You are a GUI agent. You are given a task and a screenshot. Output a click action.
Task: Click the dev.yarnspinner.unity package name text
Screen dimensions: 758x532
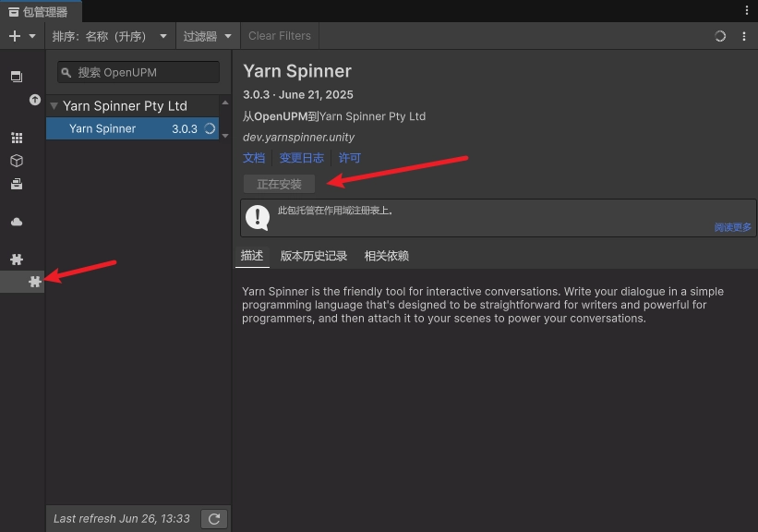(x=299, y=138)
